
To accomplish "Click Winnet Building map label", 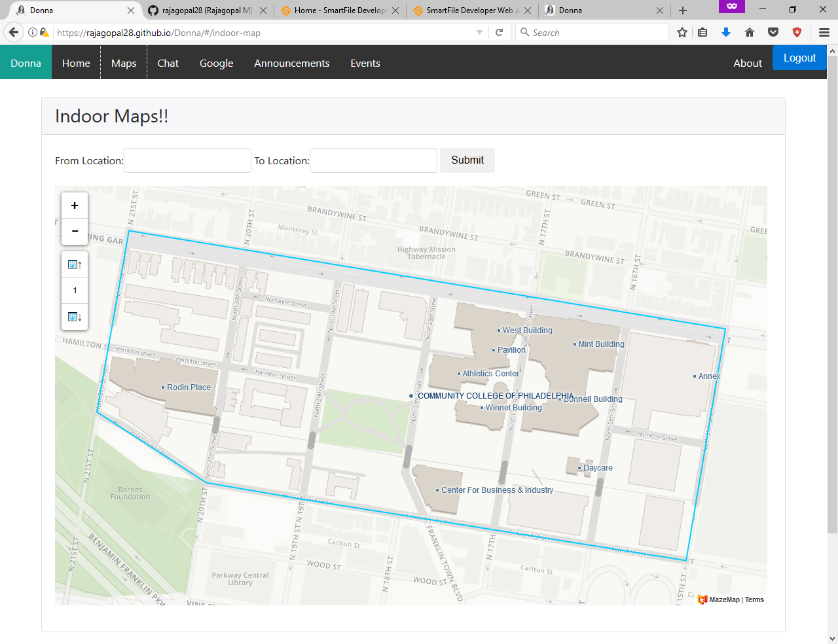I will click(514, 408).
